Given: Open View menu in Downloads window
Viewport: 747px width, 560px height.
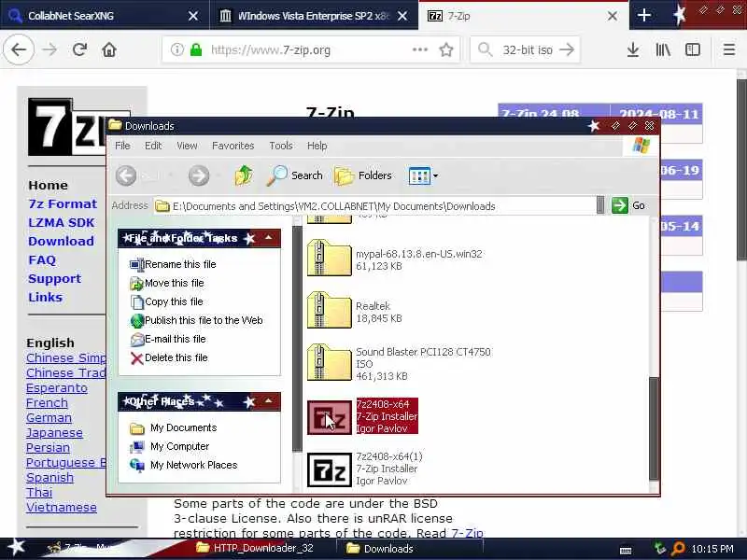Looking at the screenshot, I should coord(187,146).
